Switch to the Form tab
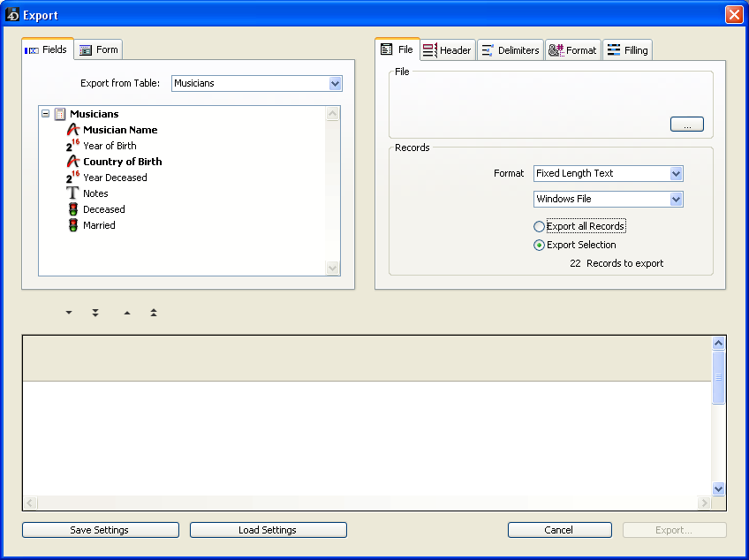749x560 pixels. point(98,50)
